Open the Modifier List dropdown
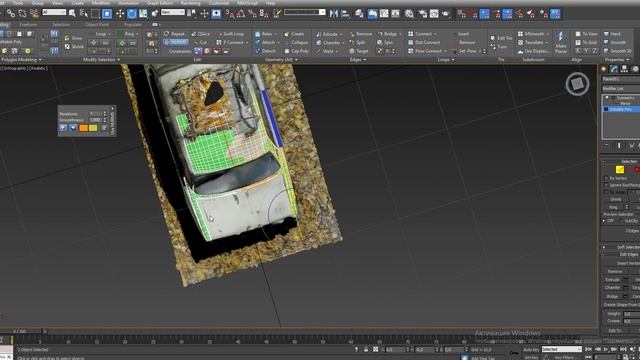Image resolution: width=640 pixels, height=360 pixels. [x=621, y=89]
